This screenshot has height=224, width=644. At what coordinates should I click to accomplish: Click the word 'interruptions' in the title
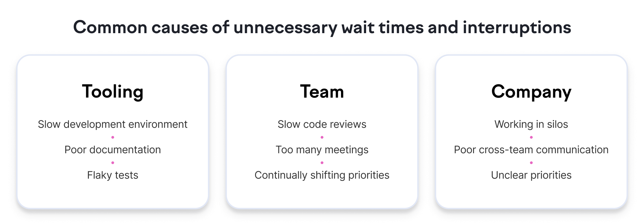point(517,28)
